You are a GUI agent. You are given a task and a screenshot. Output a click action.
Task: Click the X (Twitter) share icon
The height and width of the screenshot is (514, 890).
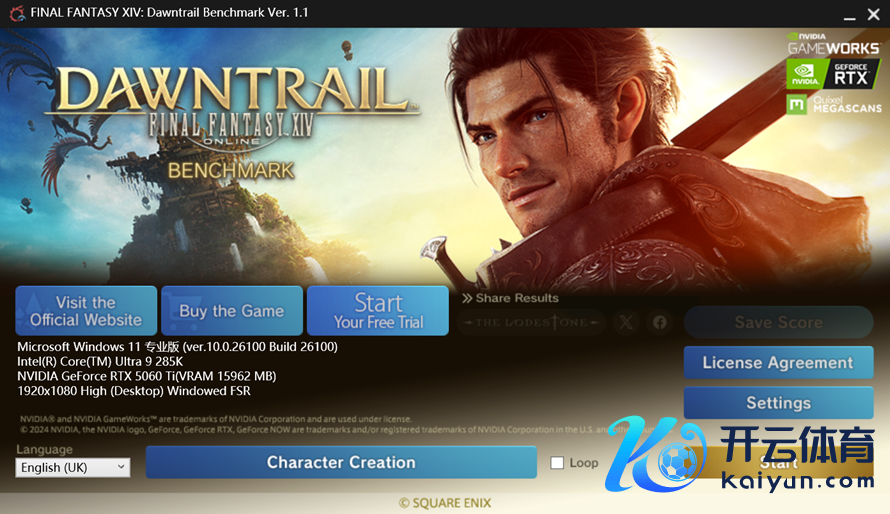pos(625,322)
